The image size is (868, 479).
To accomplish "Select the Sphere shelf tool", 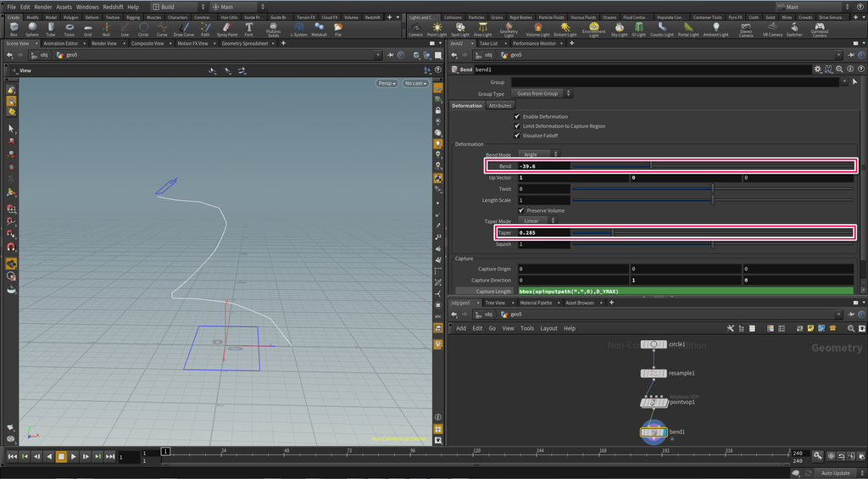I will 32,30.
